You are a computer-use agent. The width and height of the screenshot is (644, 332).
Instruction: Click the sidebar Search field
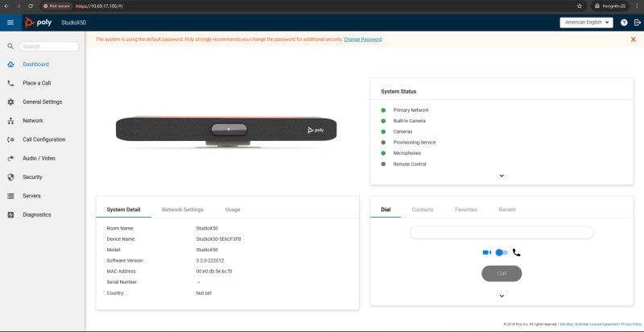(49, 47)
